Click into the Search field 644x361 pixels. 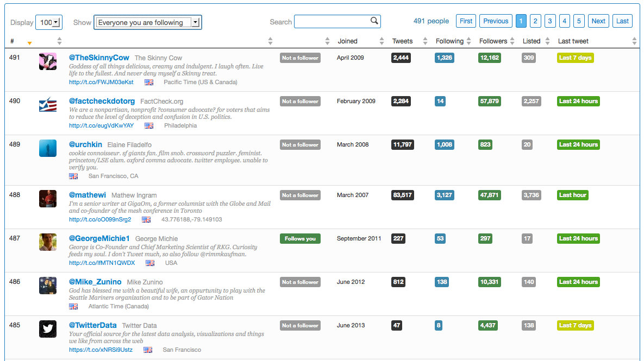337,21
